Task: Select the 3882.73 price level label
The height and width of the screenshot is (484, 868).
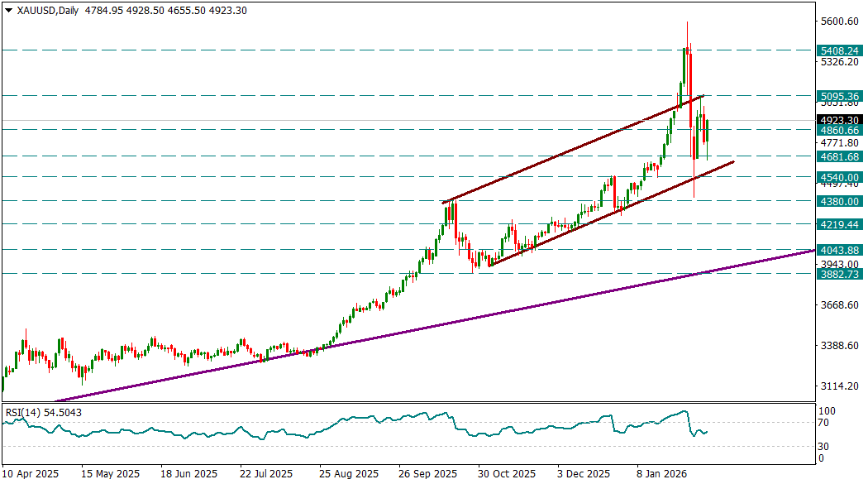Action: pyautogui.click(x=838, y=274)
